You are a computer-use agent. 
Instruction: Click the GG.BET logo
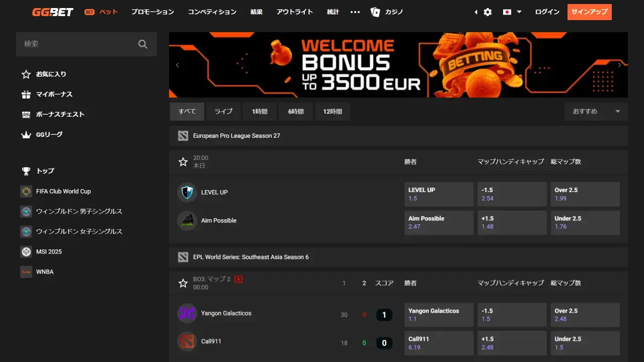(53, 12)
